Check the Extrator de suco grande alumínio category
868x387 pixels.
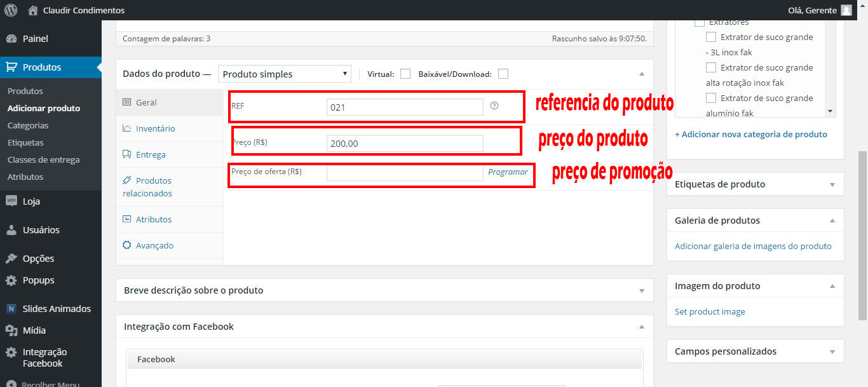[x=711, y=98]
